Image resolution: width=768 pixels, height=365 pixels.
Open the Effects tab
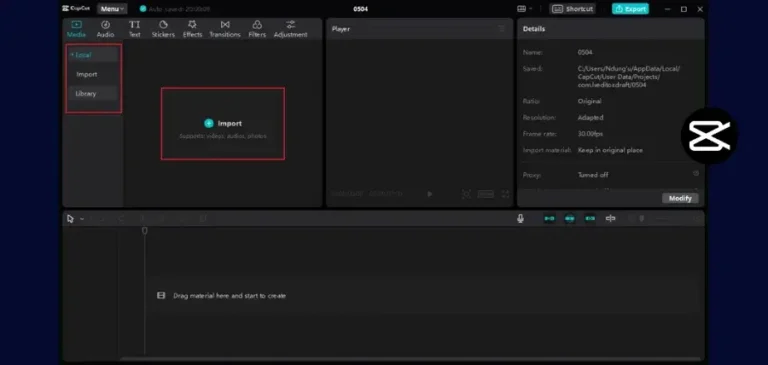coord(192,29)
